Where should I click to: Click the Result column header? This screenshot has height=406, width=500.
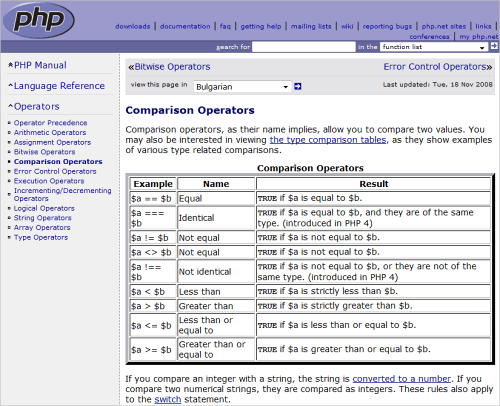pos(374,184)
